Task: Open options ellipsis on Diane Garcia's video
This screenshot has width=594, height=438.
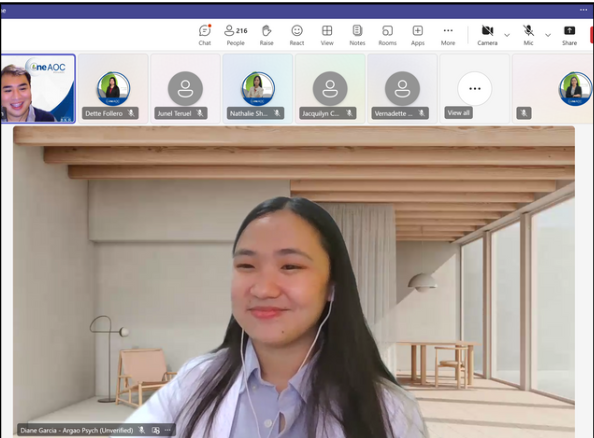Action: click(167, 430)
